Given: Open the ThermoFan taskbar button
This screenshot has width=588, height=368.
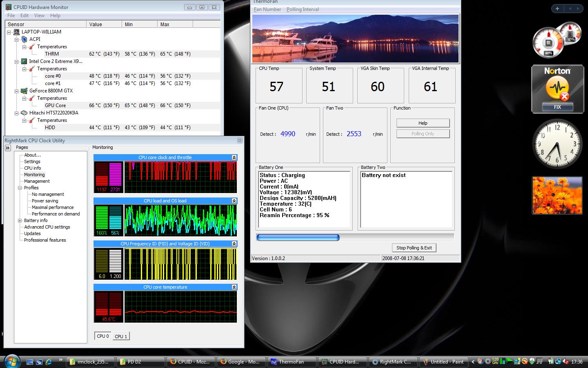Looking at the screenshot, I should (292, 362).
